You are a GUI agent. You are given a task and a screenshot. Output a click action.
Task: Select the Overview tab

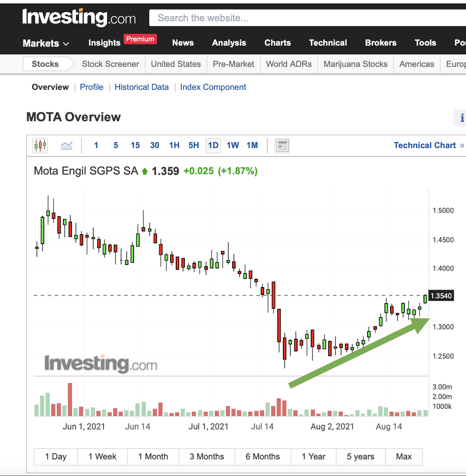[x=50, y=87]
